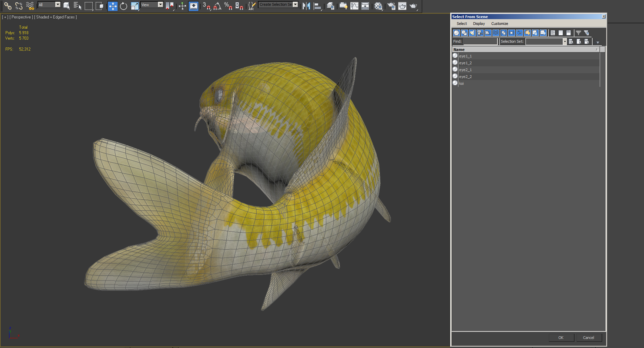Toggle the Percent Snap button
This screenshot has width=644, height=348.
(228, 6)
